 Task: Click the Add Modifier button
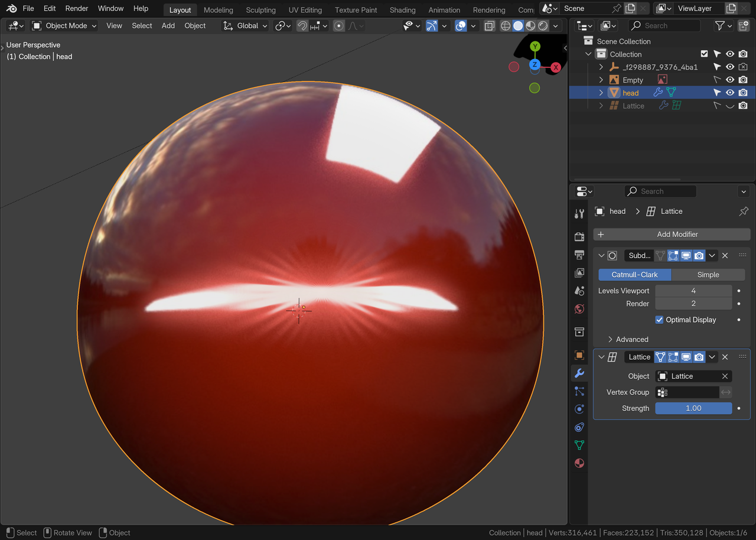(672, 235)
